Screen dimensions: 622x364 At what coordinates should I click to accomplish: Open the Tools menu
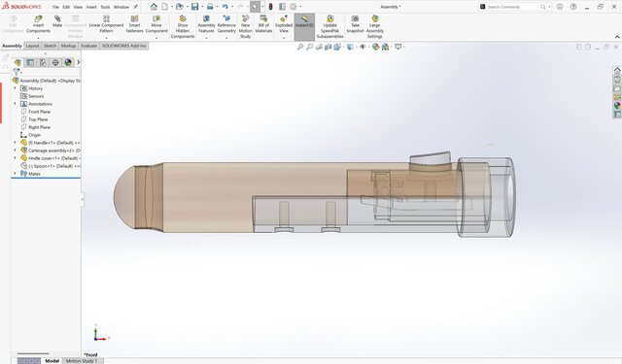105,7
